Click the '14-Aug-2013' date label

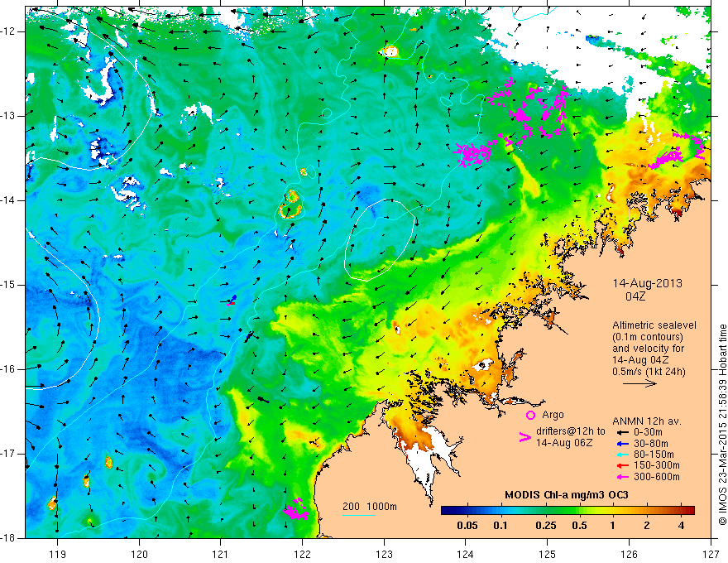pos(647,283)
